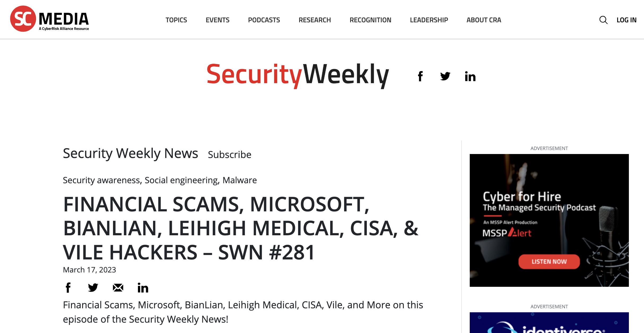Viewport: 644px width, 333px height.
Task: Share the article via email icon
Action: coord(118,288)
